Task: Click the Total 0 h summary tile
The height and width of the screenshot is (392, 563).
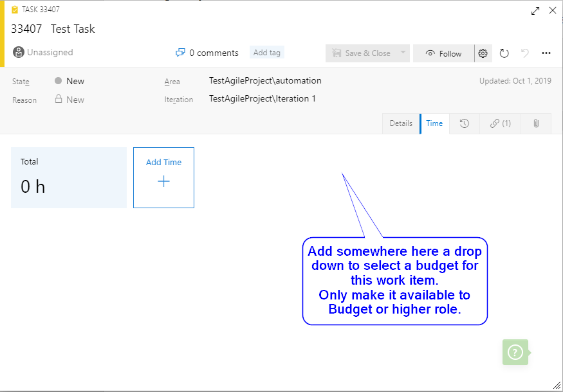Action: (69, 177)
